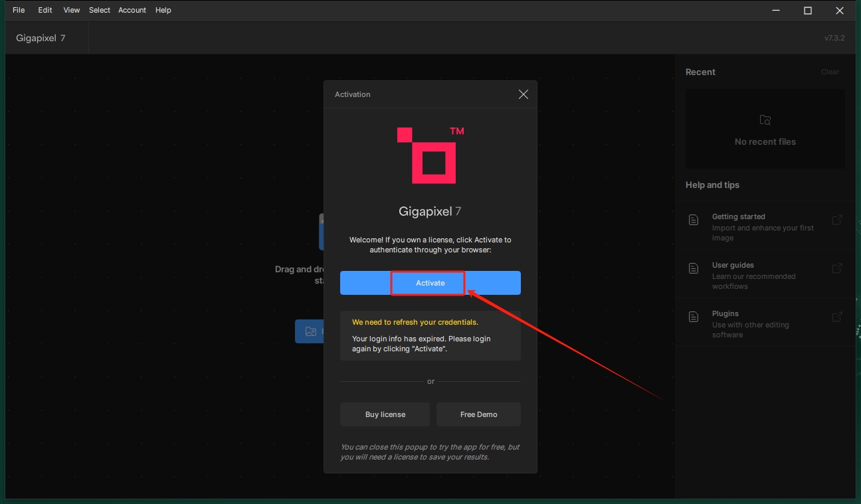
Task: Open the Getting started help item
Action: [765, 225]
